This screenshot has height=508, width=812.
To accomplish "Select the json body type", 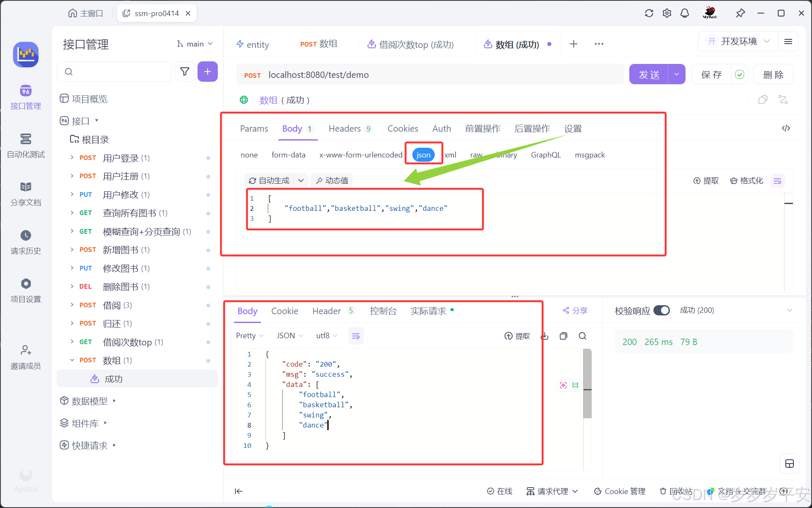I will (x=423, y=155).
